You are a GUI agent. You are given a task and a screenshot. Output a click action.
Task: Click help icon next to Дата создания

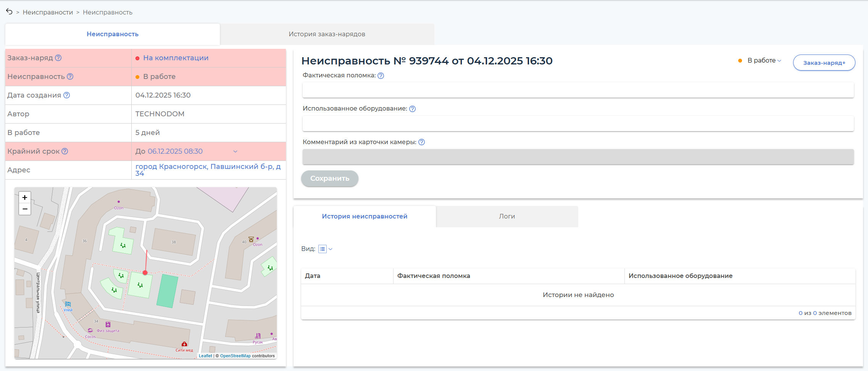point(66,95)
